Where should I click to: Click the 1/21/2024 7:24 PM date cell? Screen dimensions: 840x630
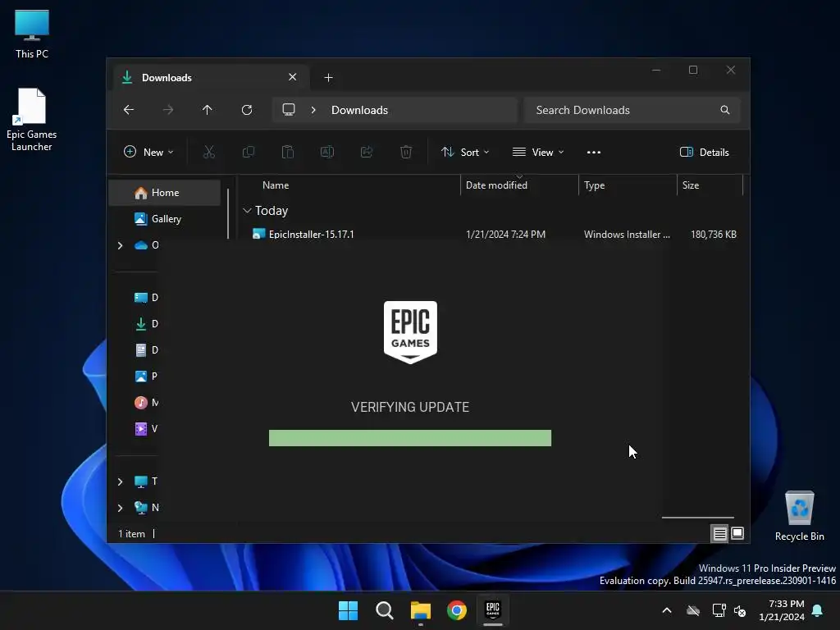(505, 235)
